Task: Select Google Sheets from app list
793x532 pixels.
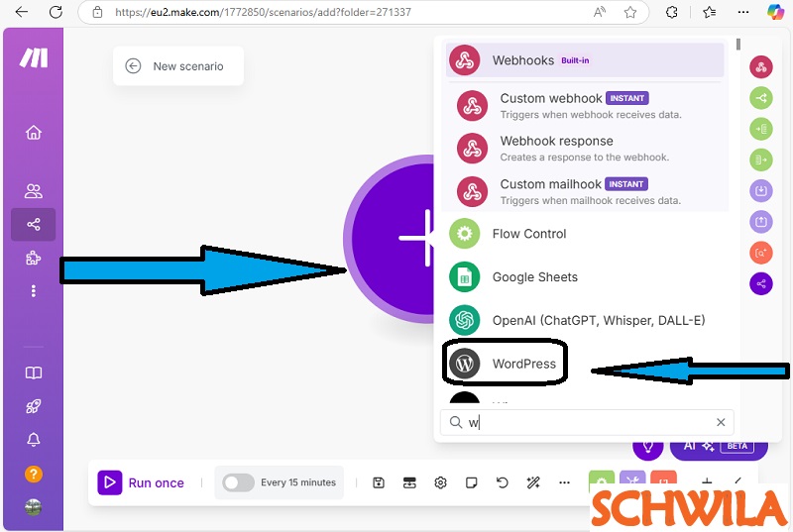Action: 585,277
